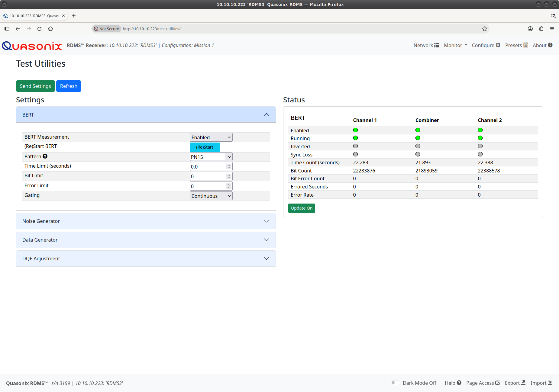Toggle Update On button in Status
The width and height of the screenshot is (559, 392).
click(x=302, y=208)
